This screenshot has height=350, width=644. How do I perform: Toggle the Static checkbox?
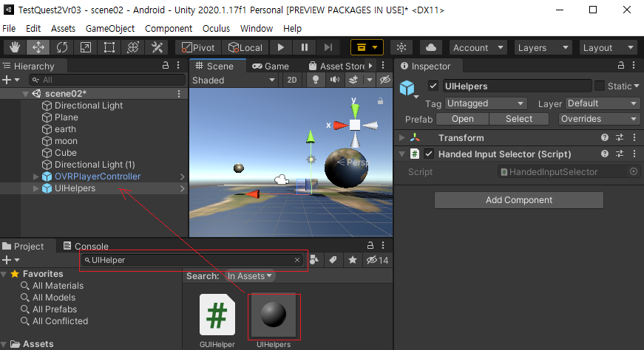click(600, 86)
